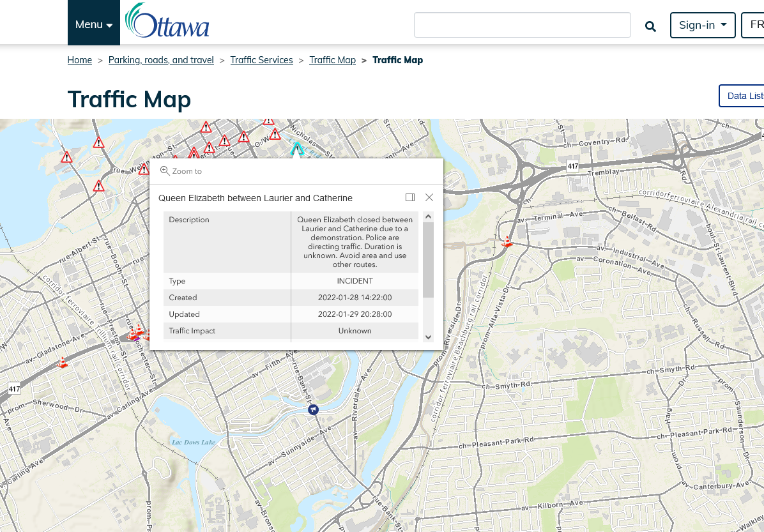764x532 pixels.
Task: Click the 417 highway shield near Tremblay
Action: point(572,166)
